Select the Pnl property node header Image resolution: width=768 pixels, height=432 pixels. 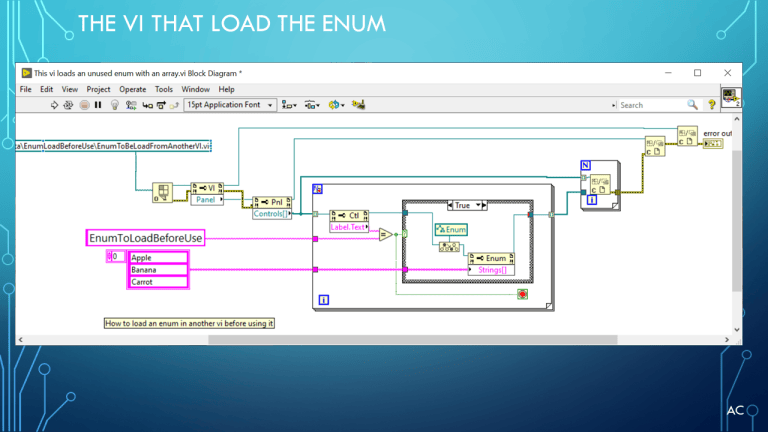pos(272,202)
